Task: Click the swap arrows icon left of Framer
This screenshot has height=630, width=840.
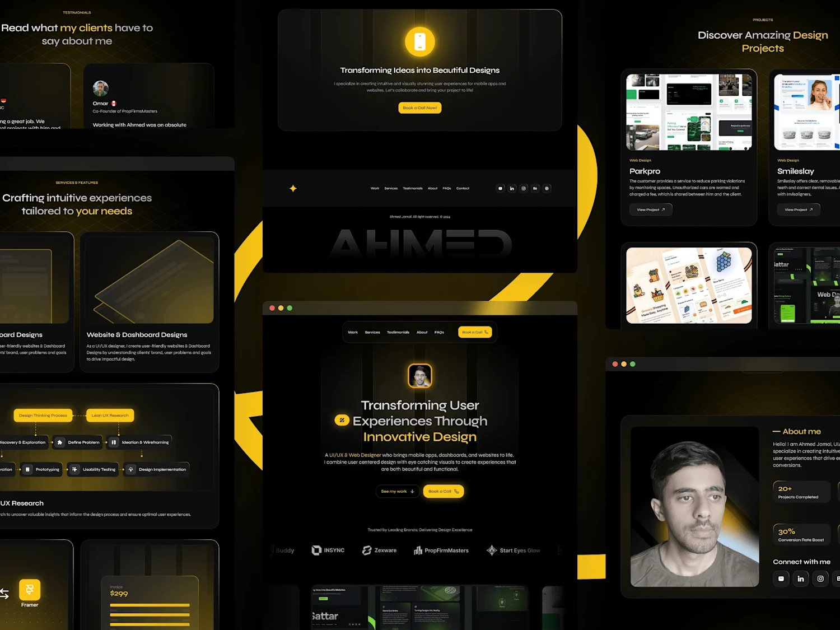Action: coord(4,594)
